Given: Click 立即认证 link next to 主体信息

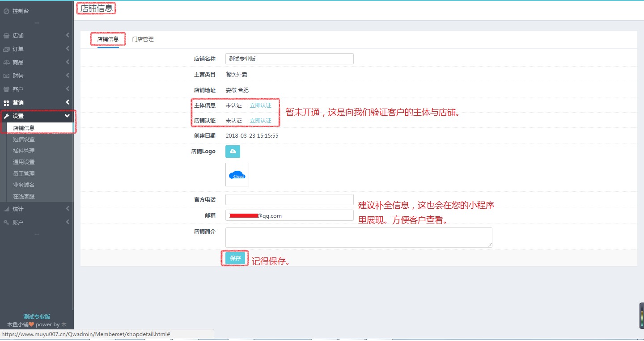Looking at the screenshot, I should pos(260,105).
